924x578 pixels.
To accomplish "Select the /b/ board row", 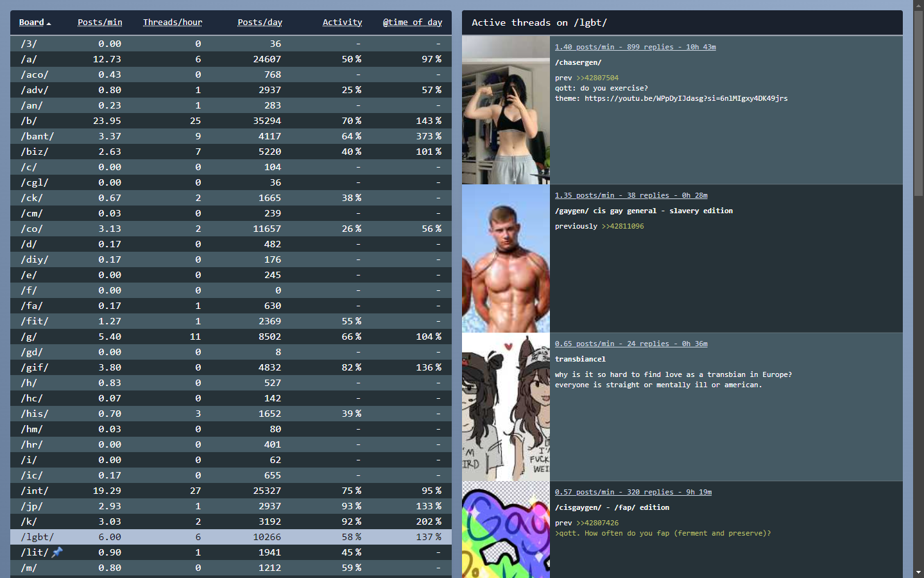I will point(231,121).
